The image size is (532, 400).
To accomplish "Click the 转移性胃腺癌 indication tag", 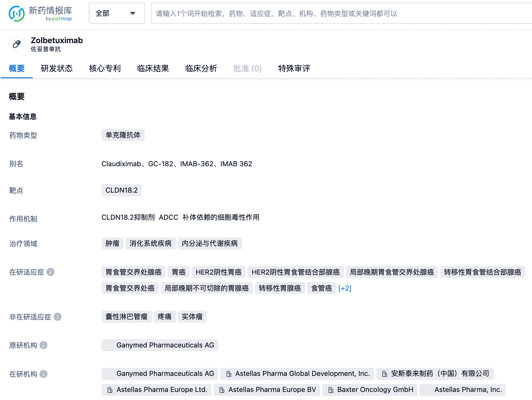I will coord(280,288).
